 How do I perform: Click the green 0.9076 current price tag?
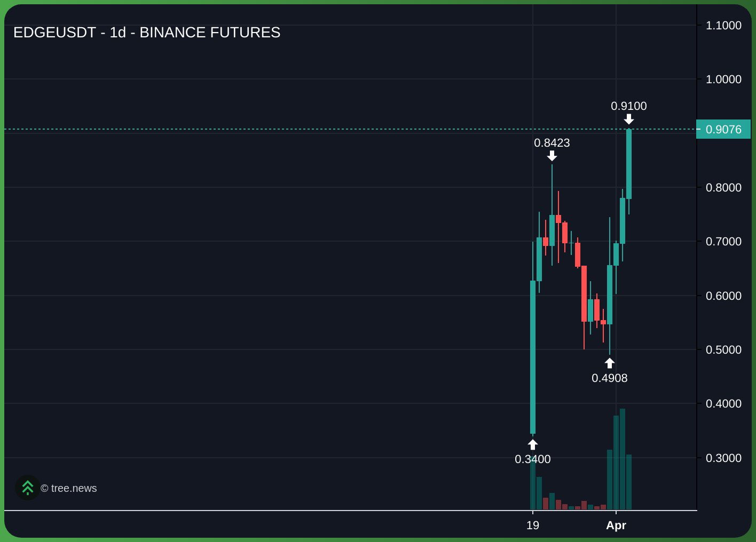click(723, 130)
